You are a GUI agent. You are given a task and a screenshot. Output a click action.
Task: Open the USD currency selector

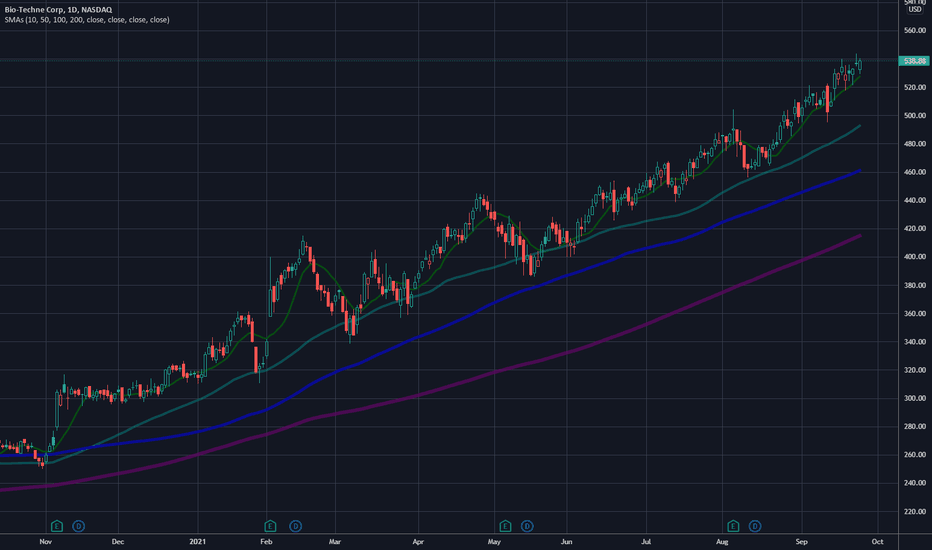[915, 10]
